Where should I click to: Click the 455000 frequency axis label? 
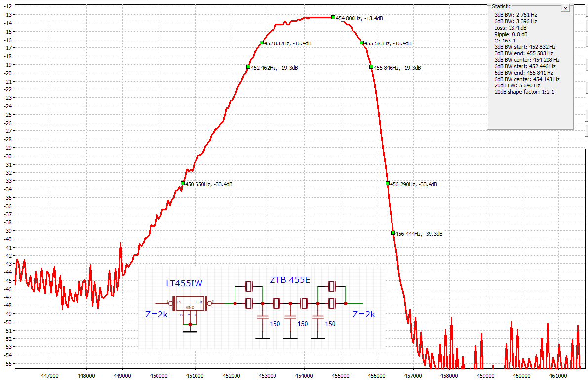click(341, 375)
